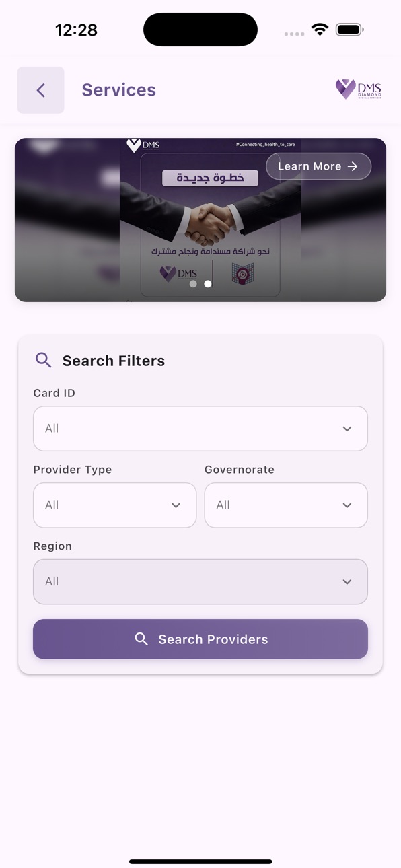Tap the arrow in Learn More
The height and width of the screenshot is (868, 401).
[353, 166]
